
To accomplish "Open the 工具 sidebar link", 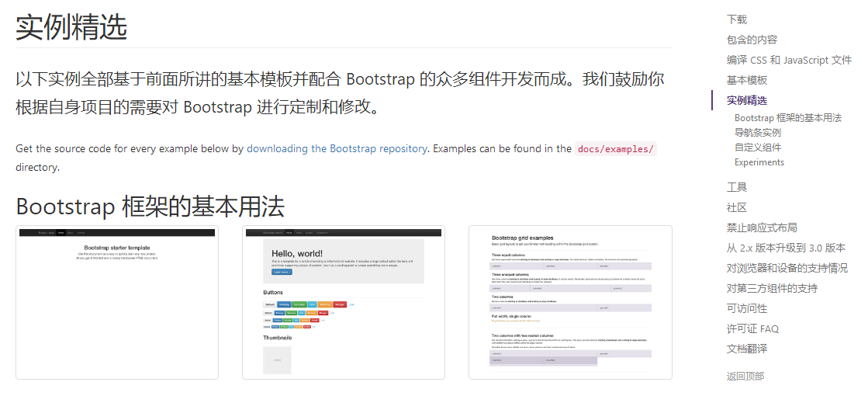I will 736,187.
